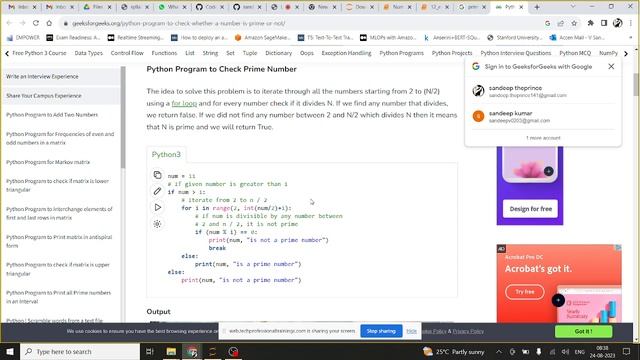The width and height of the screenshot is (640, 360).
Task: Open Task View on the taskbar
Action: pos(149,351)
